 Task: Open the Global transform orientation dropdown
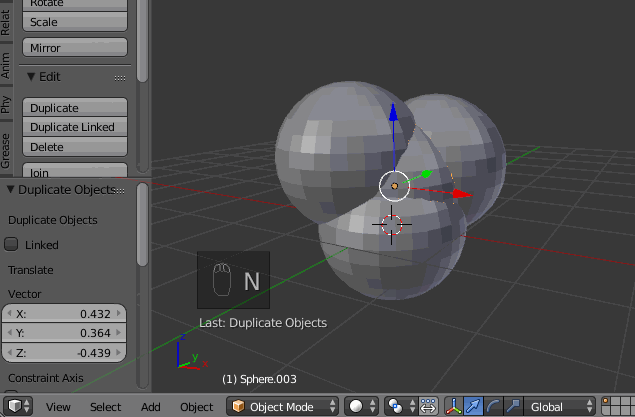click(560, 406)
